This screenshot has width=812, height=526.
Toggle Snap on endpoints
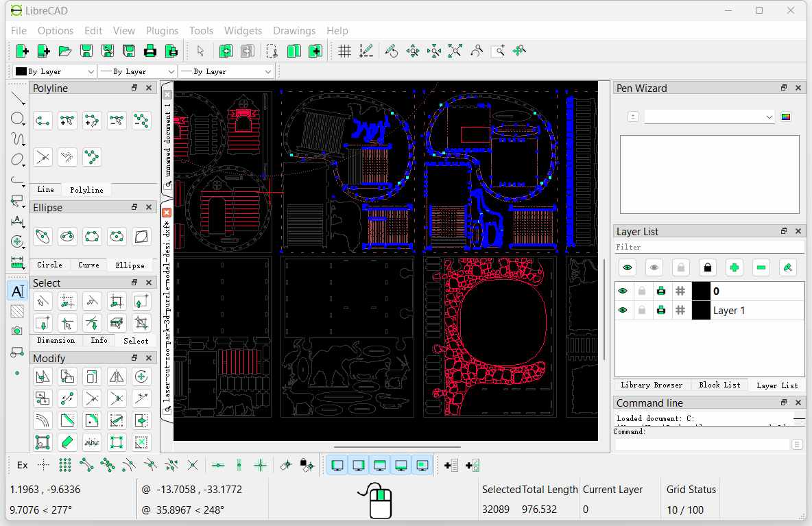86,465
